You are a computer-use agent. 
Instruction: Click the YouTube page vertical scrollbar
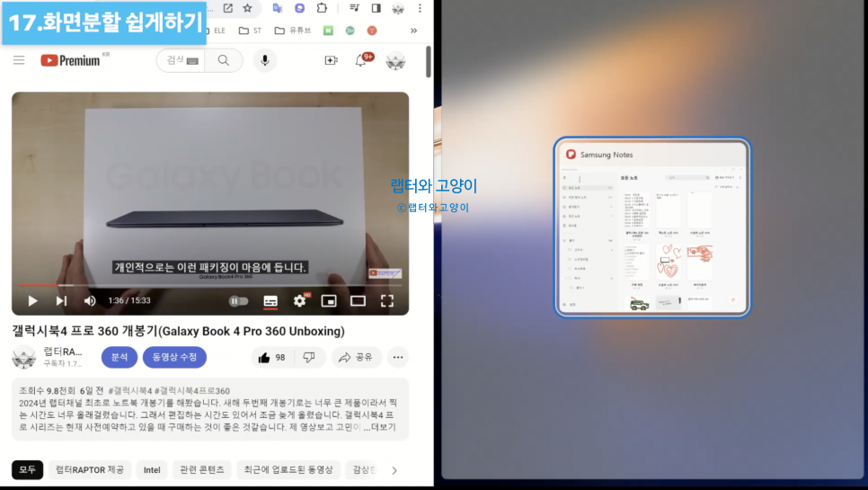(x=429, y=62)
